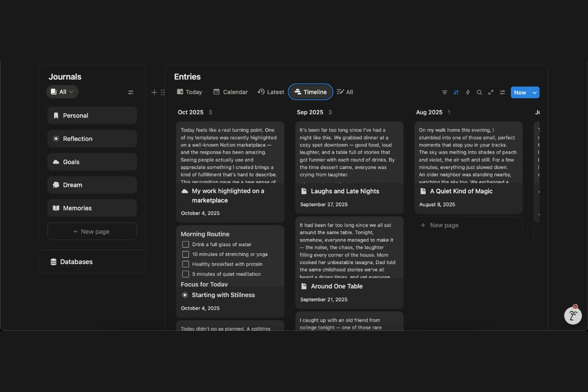The height and width of the screenshot is (392, 588).
Task: Tick 'Healthy breakfast with protein' checkbox
Action: [x=186, y=264]
